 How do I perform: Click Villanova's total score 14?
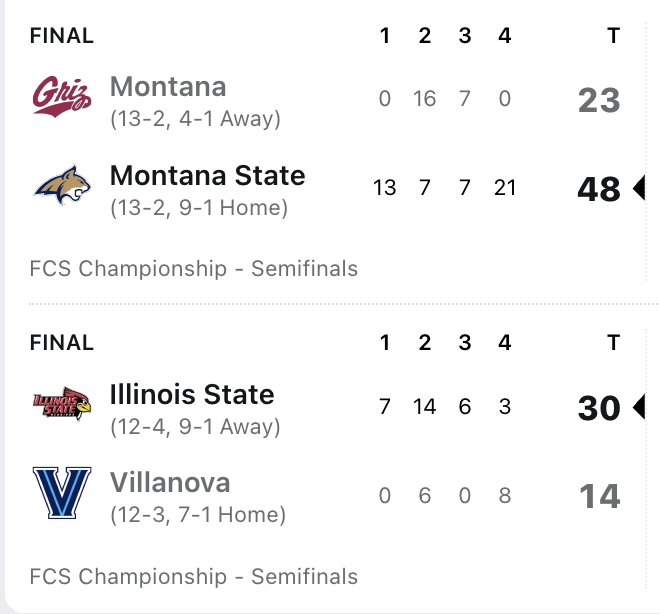pos(600,496)
